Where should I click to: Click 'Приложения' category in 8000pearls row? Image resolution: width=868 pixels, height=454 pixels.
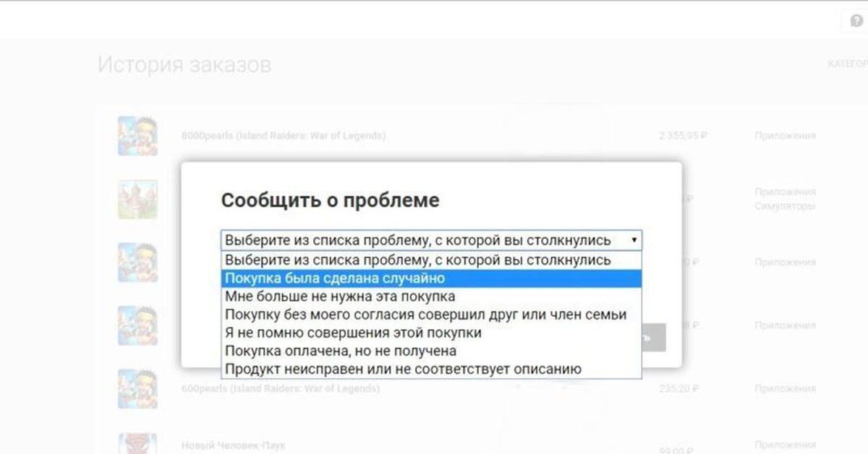click(785, 135)
